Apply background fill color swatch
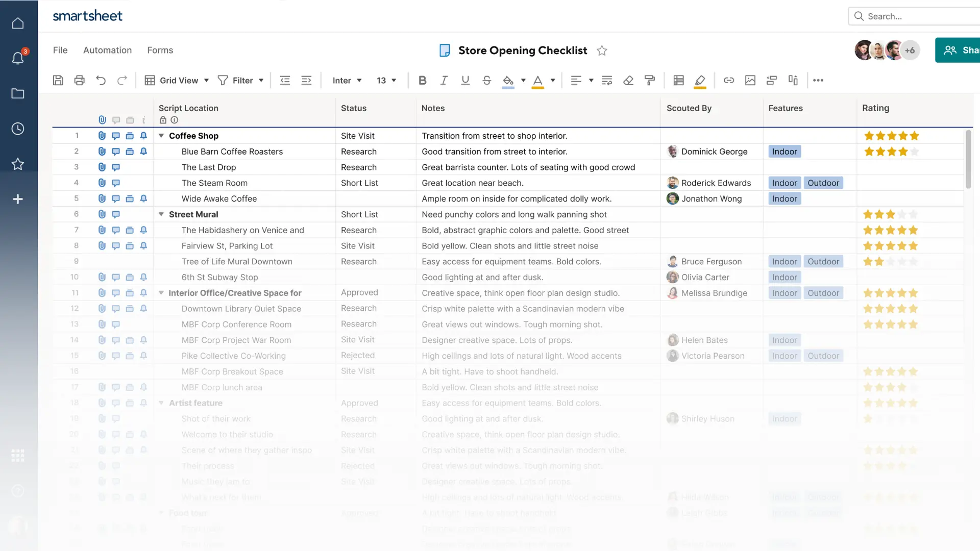The image size is (980, 551). point(508,81)
